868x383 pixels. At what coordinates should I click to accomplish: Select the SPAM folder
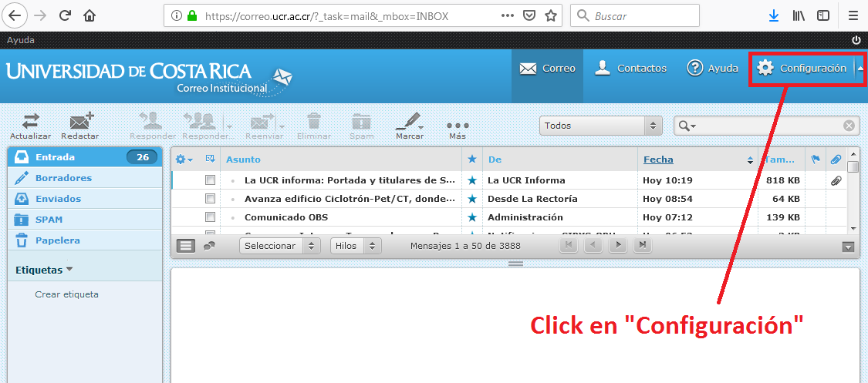click(x=85, y=220)
